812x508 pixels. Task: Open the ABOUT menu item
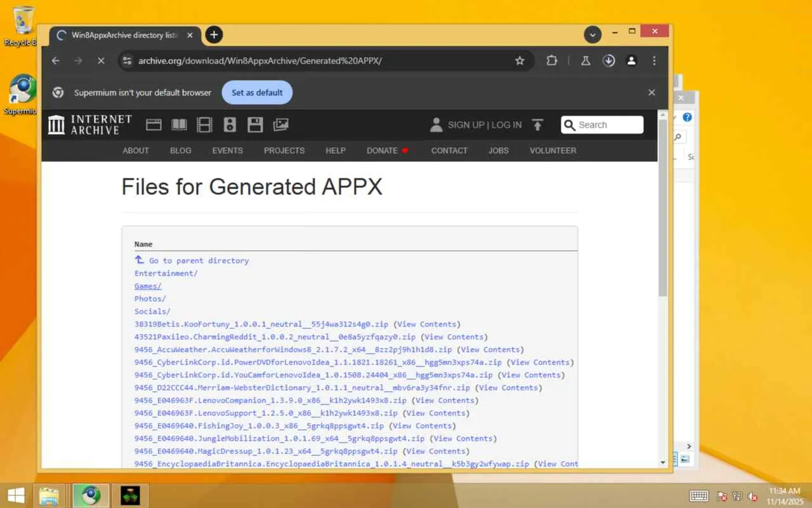[136, 150]
